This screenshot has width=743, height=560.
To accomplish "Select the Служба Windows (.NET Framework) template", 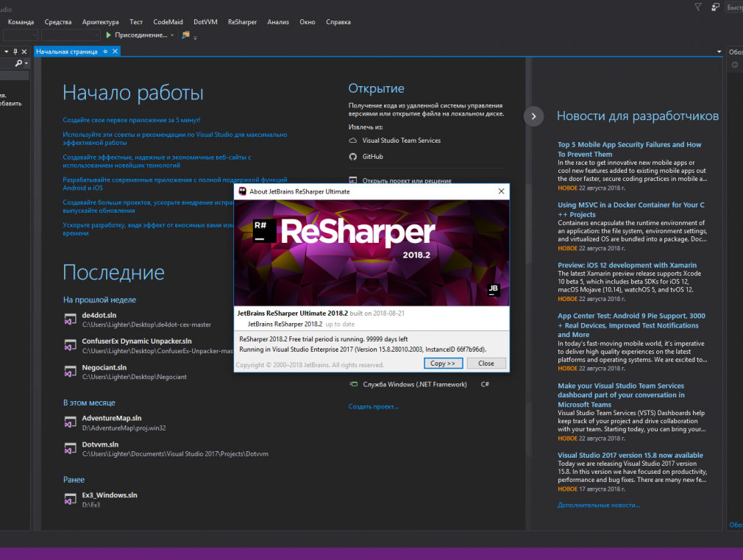I will tap(415, 385).
